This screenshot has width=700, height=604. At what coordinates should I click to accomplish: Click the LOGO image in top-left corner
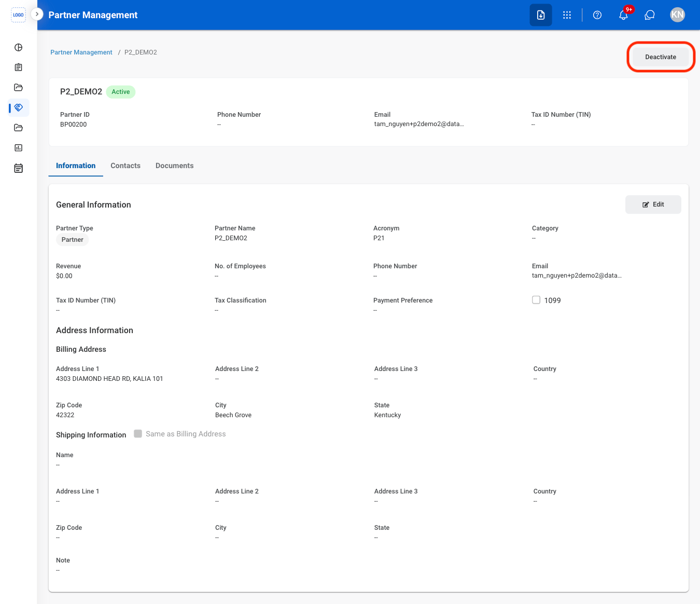click(x=18, y=15)
